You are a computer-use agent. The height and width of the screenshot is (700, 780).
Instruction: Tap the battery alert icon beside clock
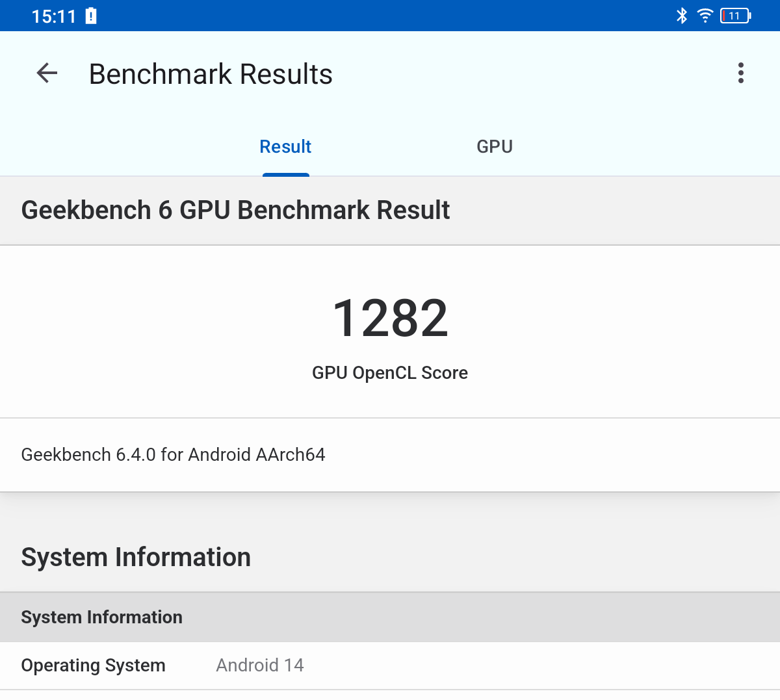coord(91,16)
